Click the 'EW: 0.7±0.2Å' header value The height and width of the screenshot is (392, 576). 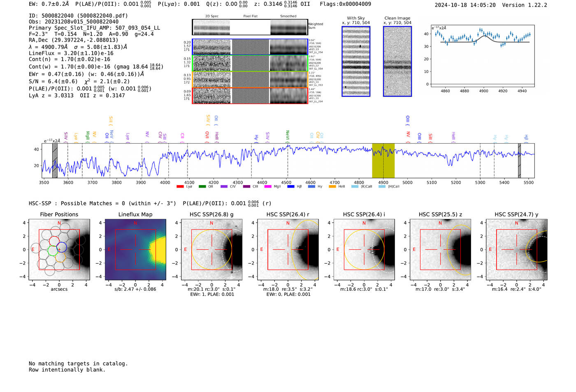(49, 4)
